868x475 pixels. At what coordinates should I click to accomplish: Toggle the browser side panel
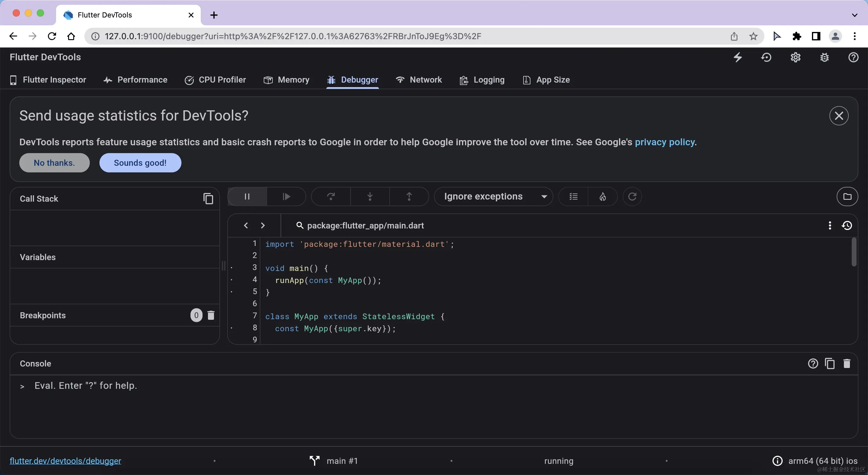816,36
